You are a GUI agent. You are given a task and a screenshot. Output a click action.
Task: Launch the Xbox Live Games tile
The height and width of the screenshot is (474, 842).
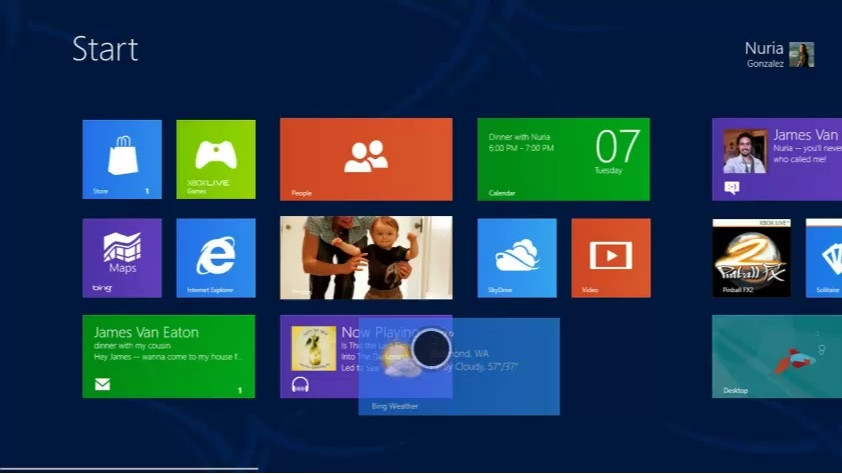pyautogui.click(x=216, y=159)
